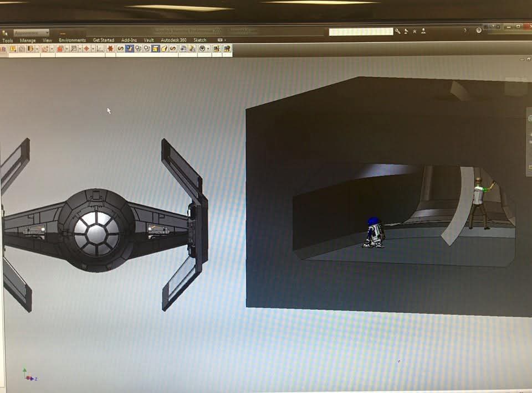Open ribbon display options dropdown after Sketch
This screenshot has height=393, width=532.
222,40
